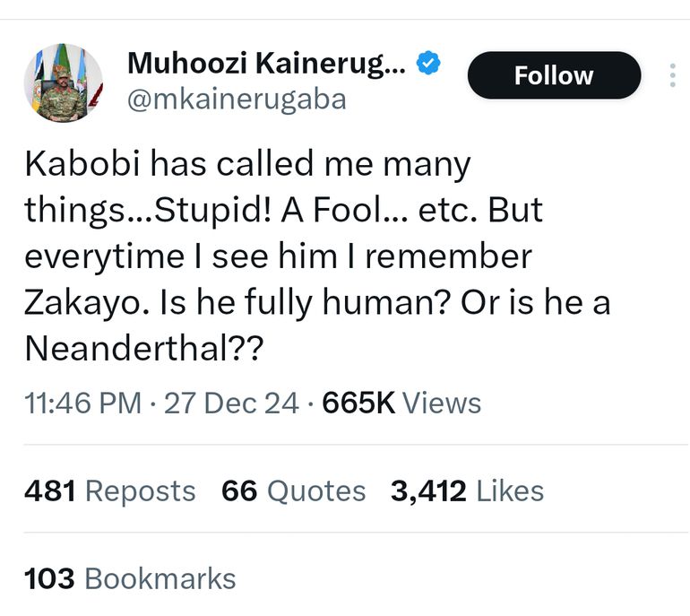Click the 27 Dec 24 date
This screenshot has height=616, width=690.
(x=231, y=403)
